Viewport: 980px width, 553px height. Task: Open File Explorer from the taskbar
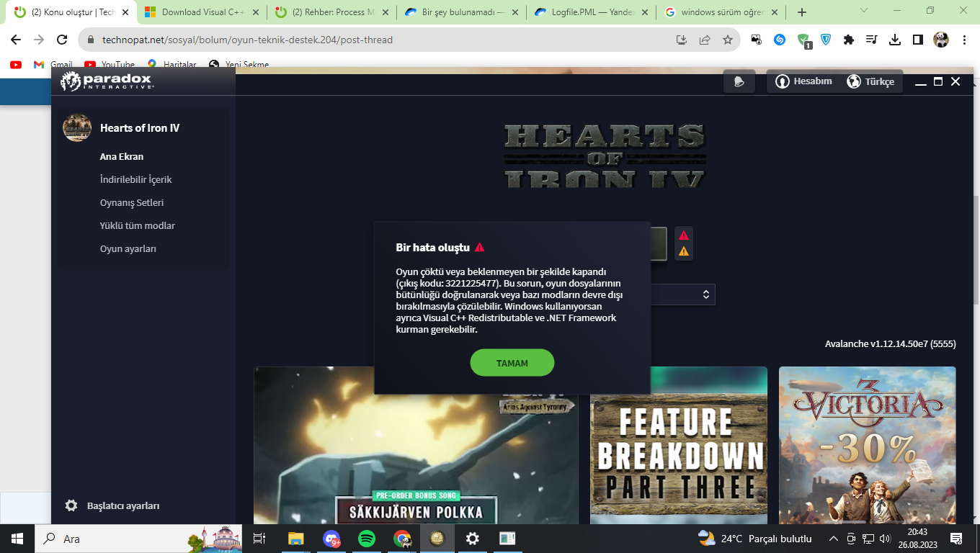point(295,539)
